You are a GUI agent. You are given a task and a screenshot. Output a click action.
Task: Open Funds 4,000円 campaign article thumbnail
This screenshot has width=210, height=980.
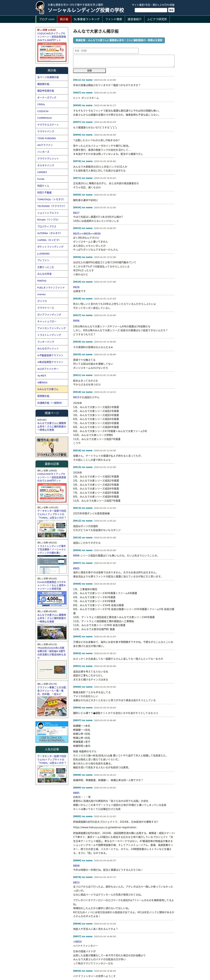pos(52,599)
